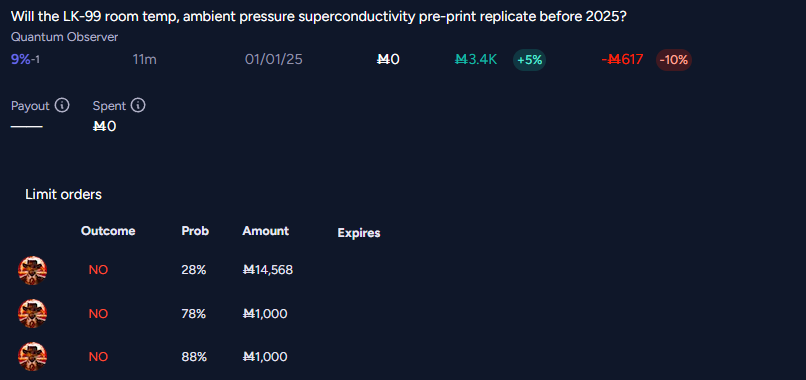806x380 pixels.
Task: Open avatar of the 28% NO order
Action: [32, 270]
